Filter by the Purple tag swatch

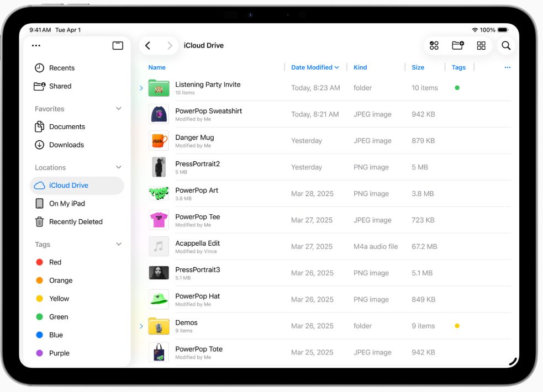(x=39, y=353)
